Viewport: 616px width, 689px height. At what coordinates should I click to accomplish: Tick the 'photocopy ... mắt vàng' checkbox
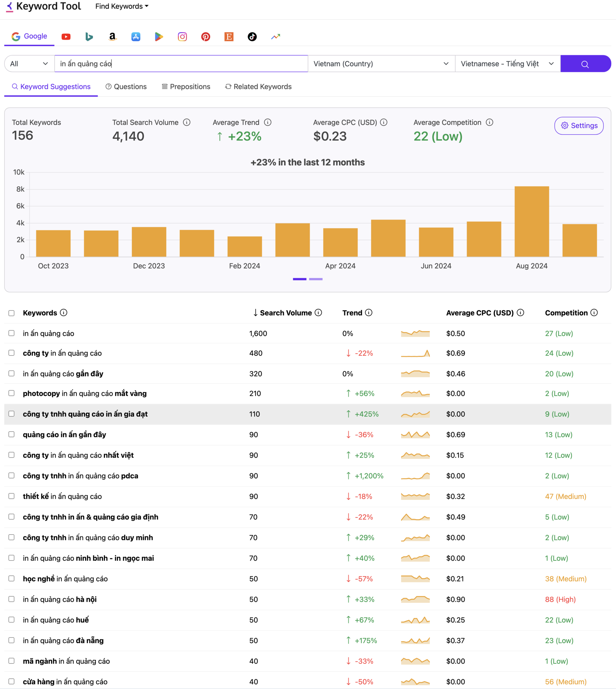[x=11, y=393]
